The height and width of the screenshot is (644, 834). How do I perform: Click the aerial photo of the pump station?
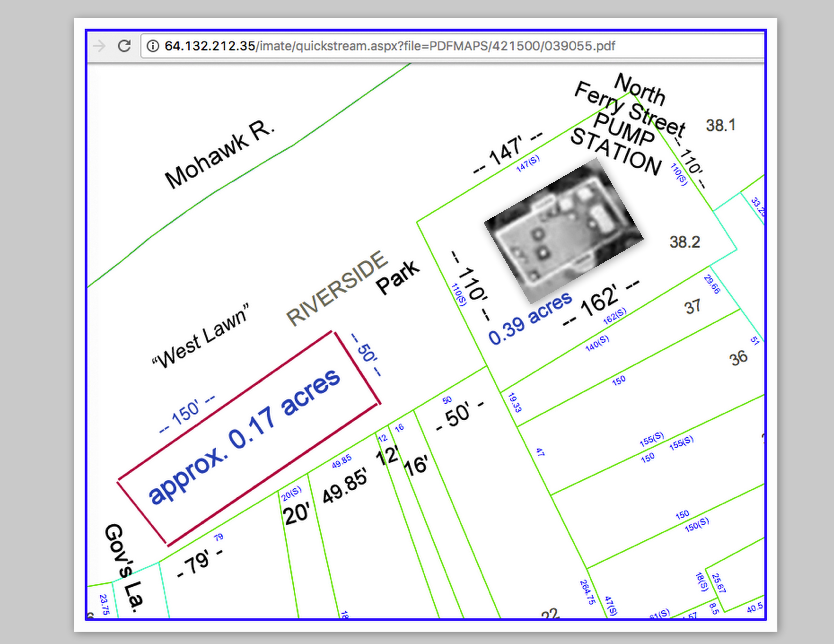(563, 231)
